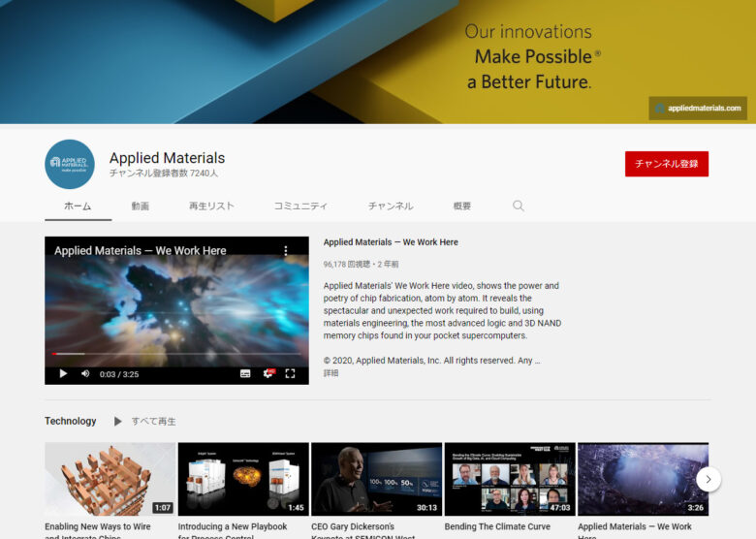Open the Technology section heading
The width and height of the screenshot is (756, 539).
tap(71, 421)
